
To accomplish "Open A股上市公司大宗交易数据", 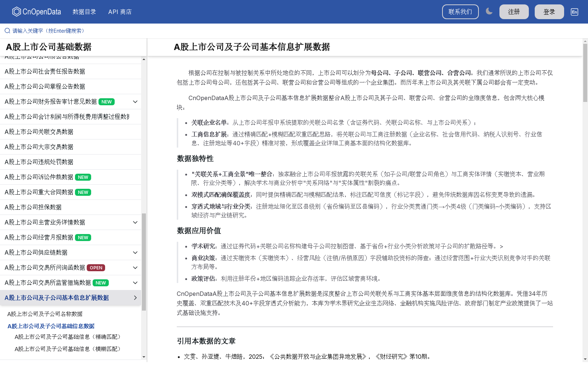I will coord(71,147).
